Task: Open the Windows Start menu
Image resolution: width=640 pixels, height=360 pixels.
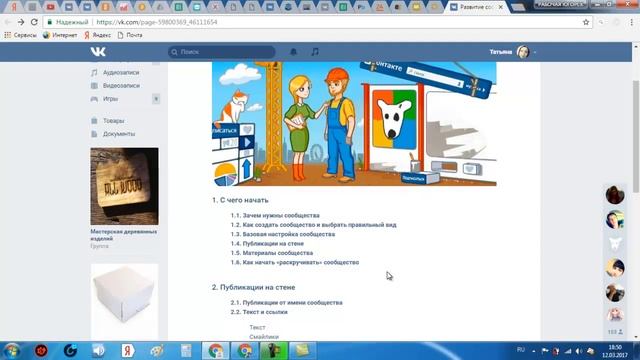Action: (11, 351)
